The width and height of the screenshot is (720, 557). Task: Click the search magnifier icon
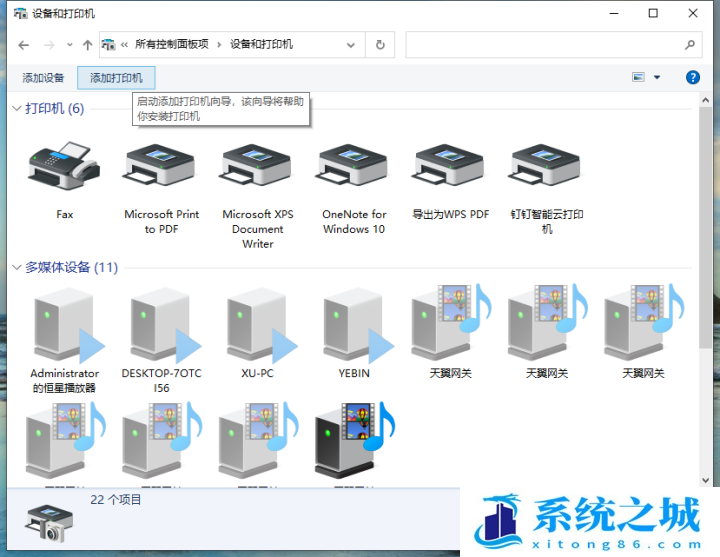pos(689,45)
